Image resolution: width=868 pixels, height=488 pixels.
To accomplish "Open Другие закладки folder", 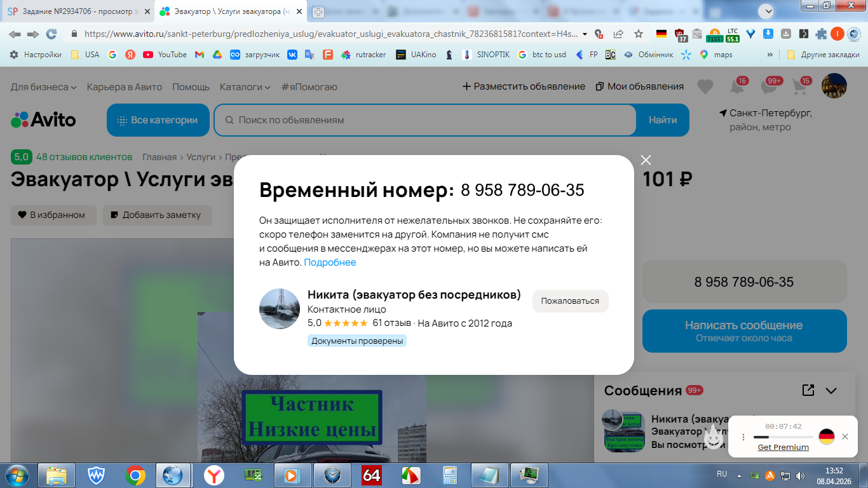I will (x=823, y=55).
